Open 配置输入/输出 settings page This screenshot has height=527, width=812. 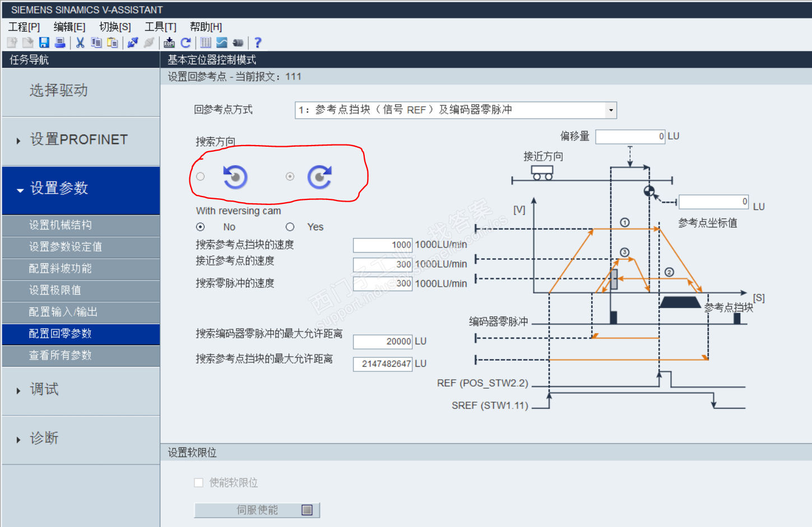pos(81,312)
